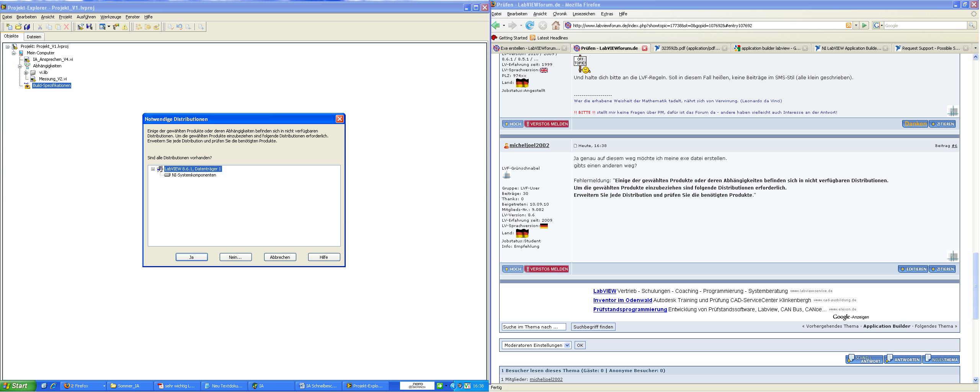Open the Firefox back history dropdown arrow

click(504, 26)
